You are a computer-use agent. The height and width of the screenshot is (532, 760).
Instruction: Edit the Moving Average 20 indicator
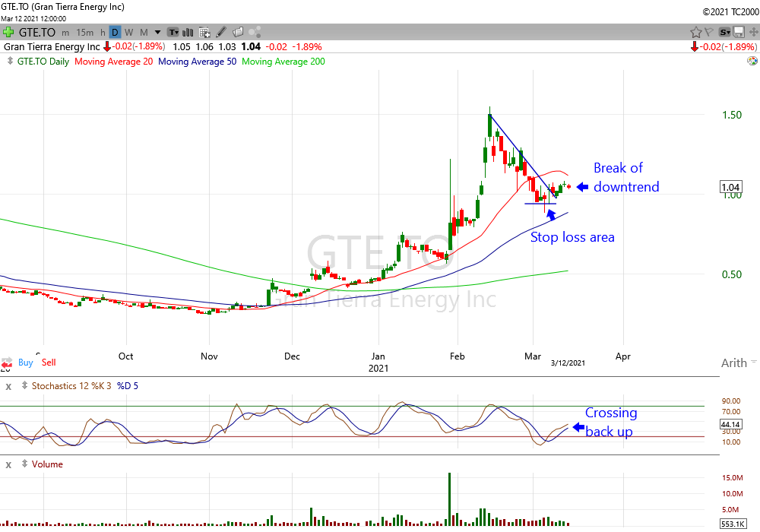[x=113, y=62]
